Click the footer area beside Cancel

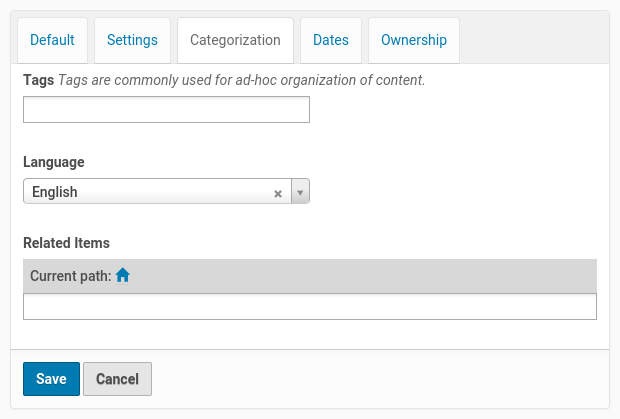tap(380, 379)
